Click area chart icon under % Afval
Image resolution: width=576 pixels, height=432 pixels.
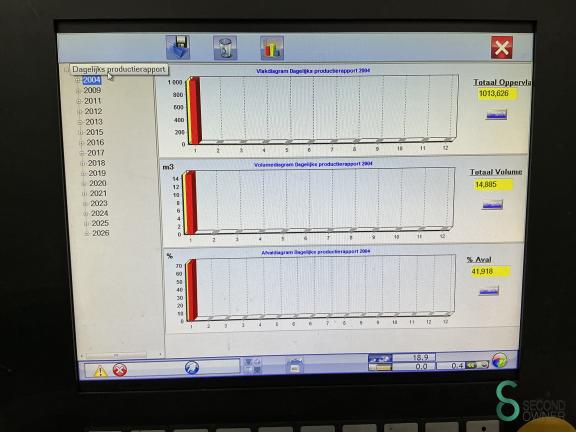[489, 291]
